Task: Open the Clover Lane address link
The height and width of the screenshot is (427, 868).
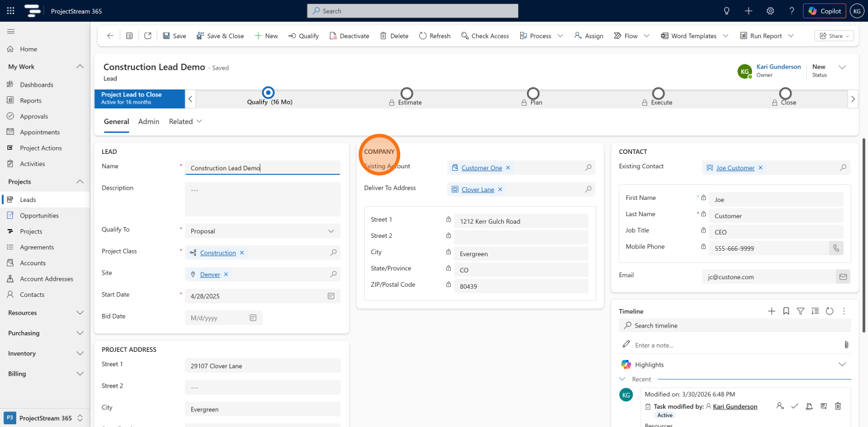Action: (x=478, y=190)
